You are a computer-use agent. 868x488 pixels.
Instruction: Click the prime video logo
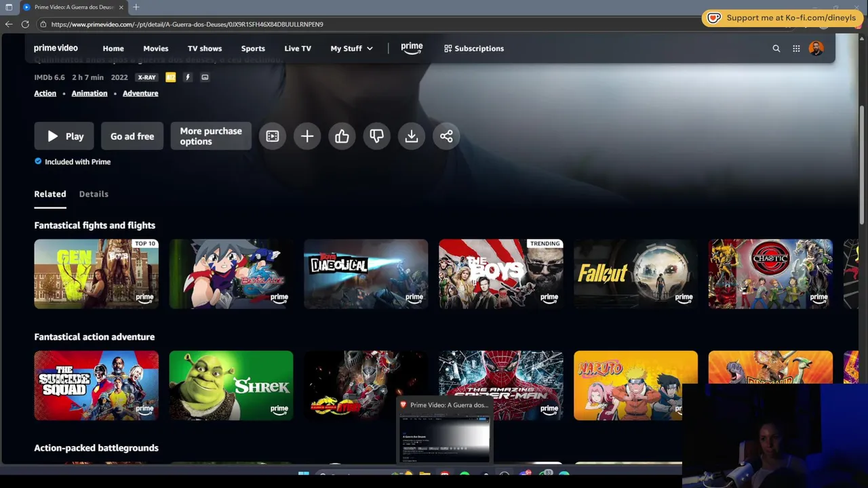(56, 48)
